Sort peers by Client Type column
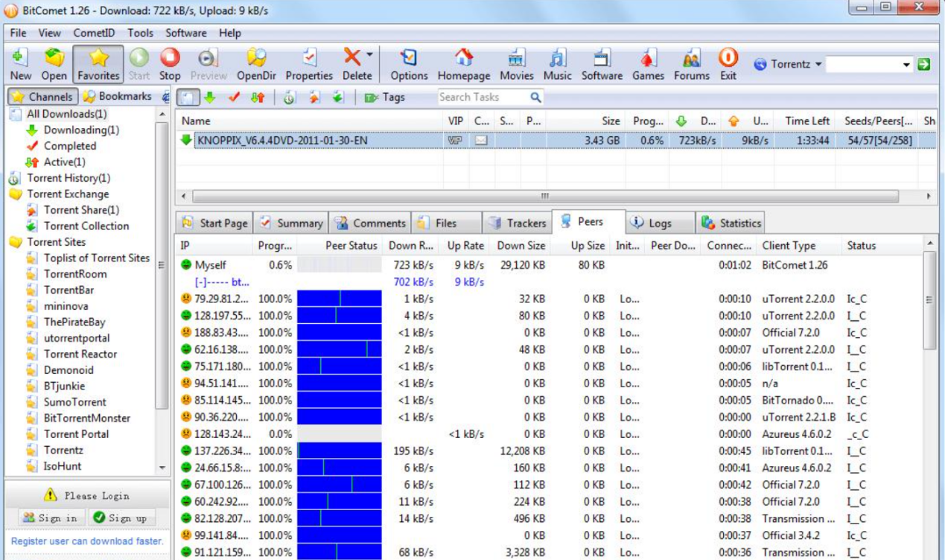The height and width of the screenshot is (560, 945). pyautogui.click(x=798, y=245)
